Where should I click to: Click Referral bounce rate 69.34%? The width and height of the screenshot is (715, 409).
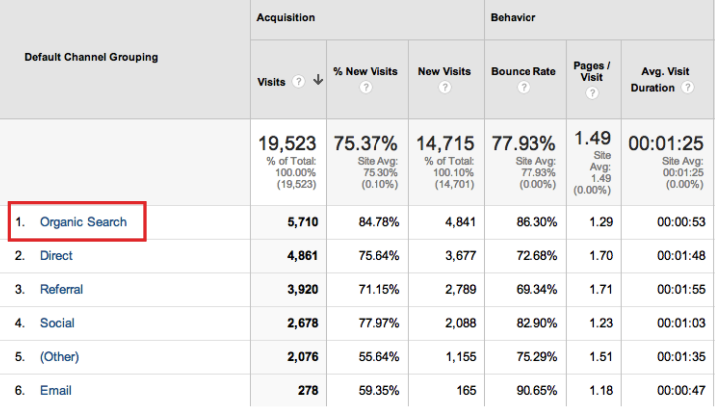pos(537,290)
